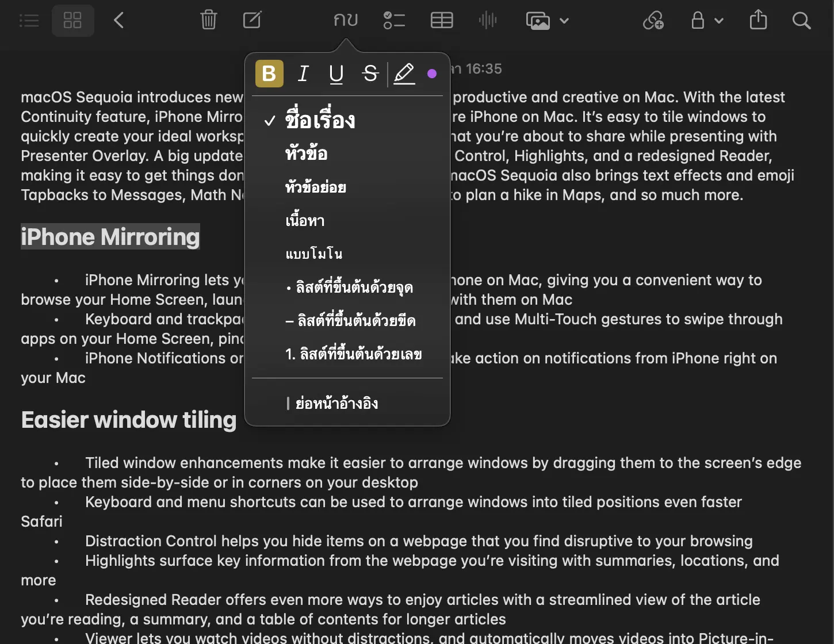834x644 pixels.
Task: Insert a checklist from the toolbar
Action: click(x=394, y=21)
